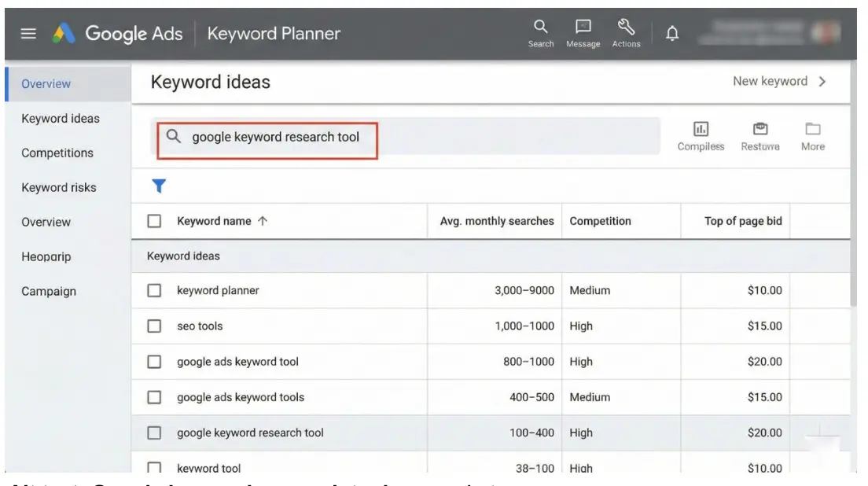868x486 pixels.
Task: Click the 100–400 searches value
Action: 531,433
